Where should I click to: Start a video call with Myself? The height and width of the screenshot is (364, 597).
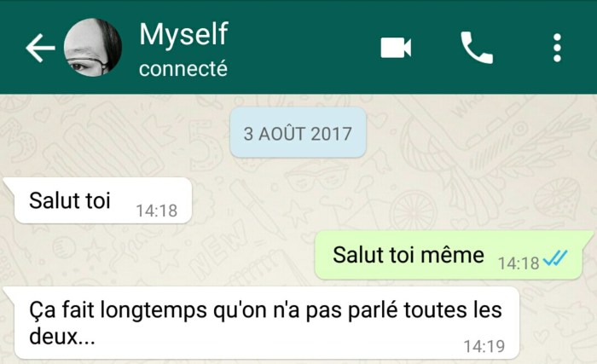coord(396,48)
